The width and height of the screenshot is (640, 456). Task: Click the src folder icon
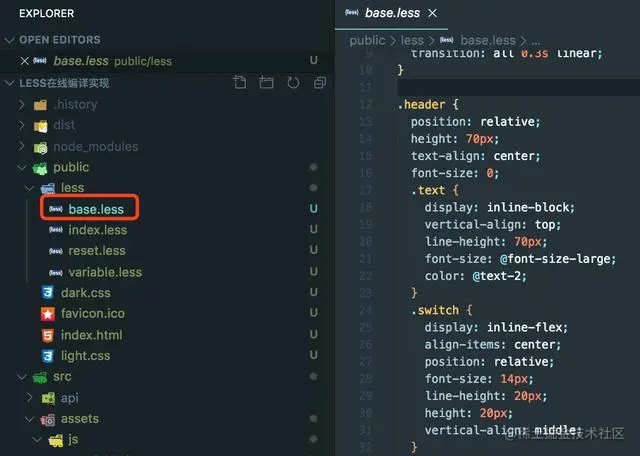(40, 378)
